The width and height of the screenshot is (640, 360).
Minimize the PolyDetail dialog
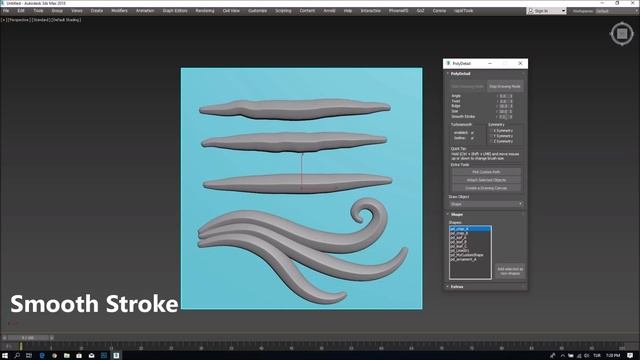point(490,64)
